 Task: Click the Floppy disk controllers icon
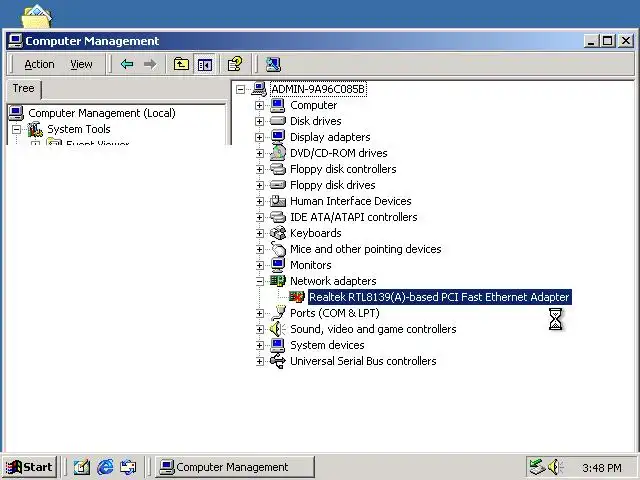click(278, 169)
